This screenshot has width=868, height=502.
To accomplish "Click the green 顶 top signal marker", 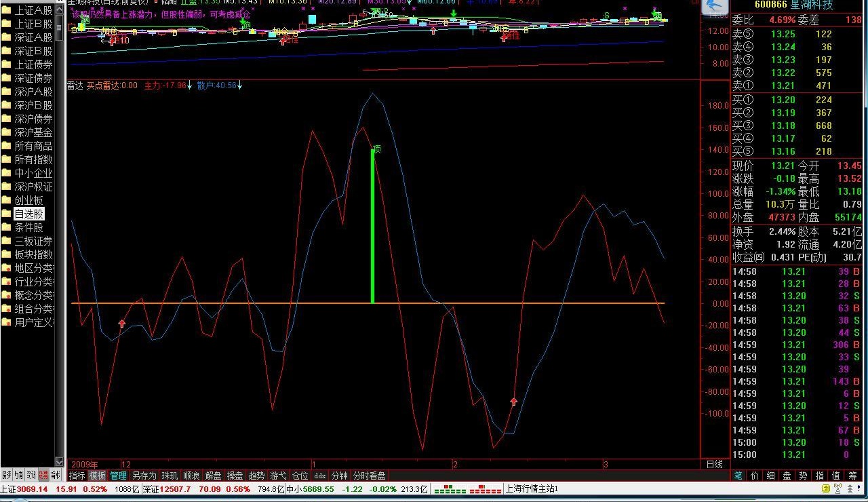I will point(377,149).
